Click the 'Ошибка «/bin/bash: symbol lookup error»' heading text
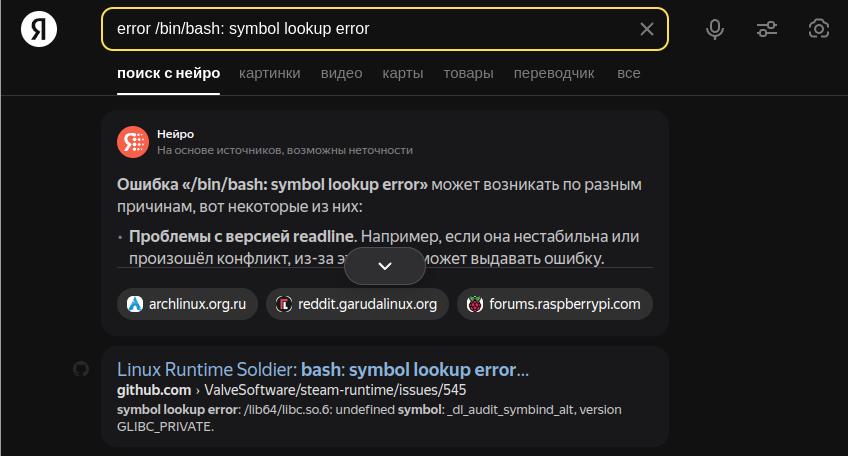Screen dimensions: 848x456 [x=273, y=184]
